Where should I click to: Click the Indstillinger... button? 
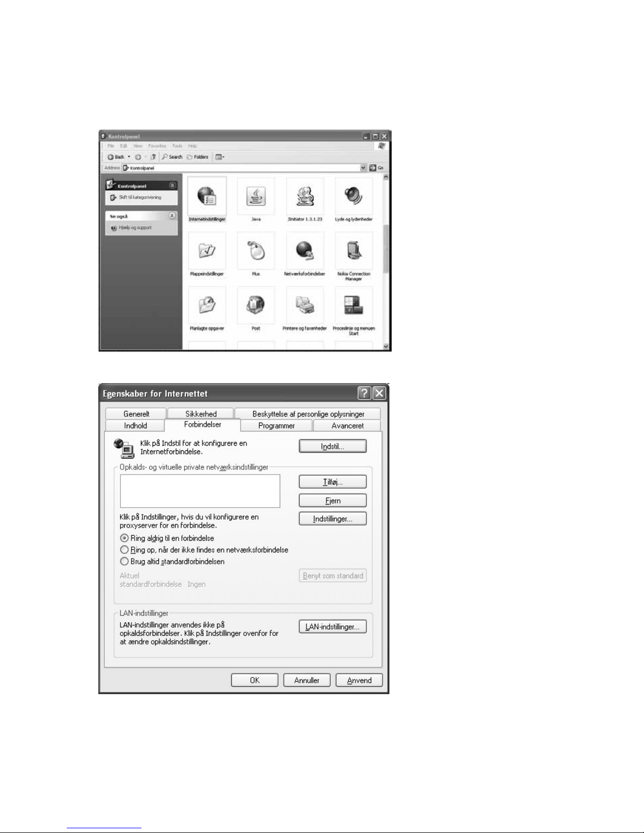[x=333, y=519]
